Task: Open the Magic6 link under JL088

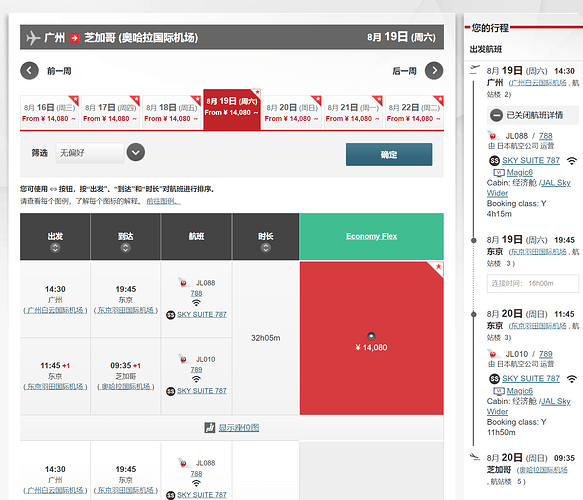Action: pos(519,172)
